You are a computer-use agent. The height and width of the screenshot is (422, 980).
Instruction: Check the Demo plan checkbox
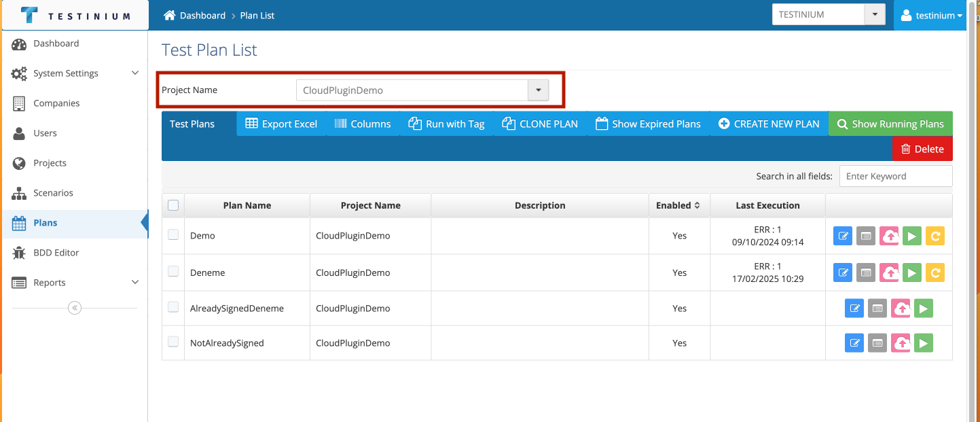pyautogui.click(x=173, y=234)
